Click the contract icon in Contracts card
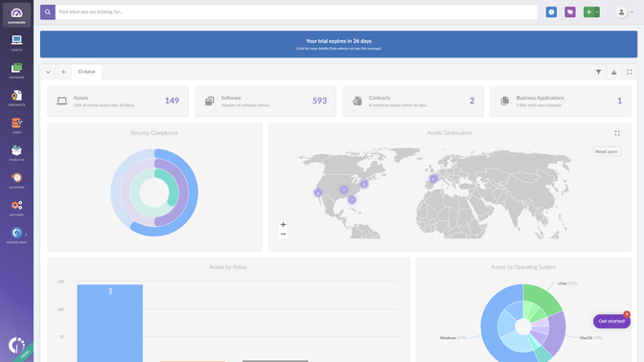Viewport: 644px width, 362px height. click(356, 101)
